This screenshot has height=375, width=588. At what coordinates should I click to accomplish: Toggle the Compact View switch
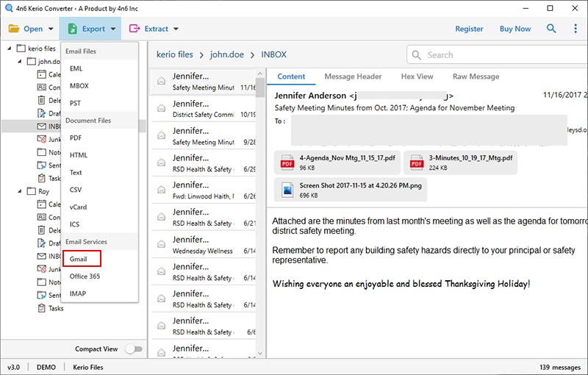pyautogui.click(x=134, y=349)
